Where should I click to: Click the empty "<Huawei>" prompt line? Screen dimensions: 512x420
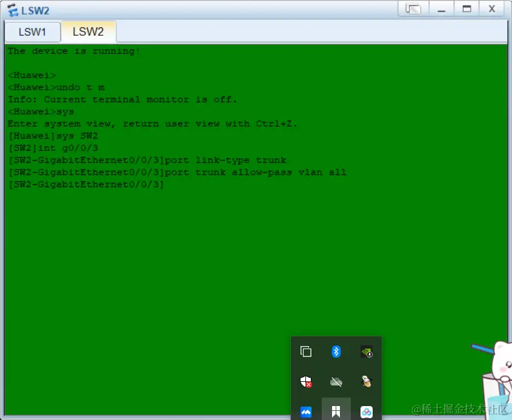[x=32, y=75]
